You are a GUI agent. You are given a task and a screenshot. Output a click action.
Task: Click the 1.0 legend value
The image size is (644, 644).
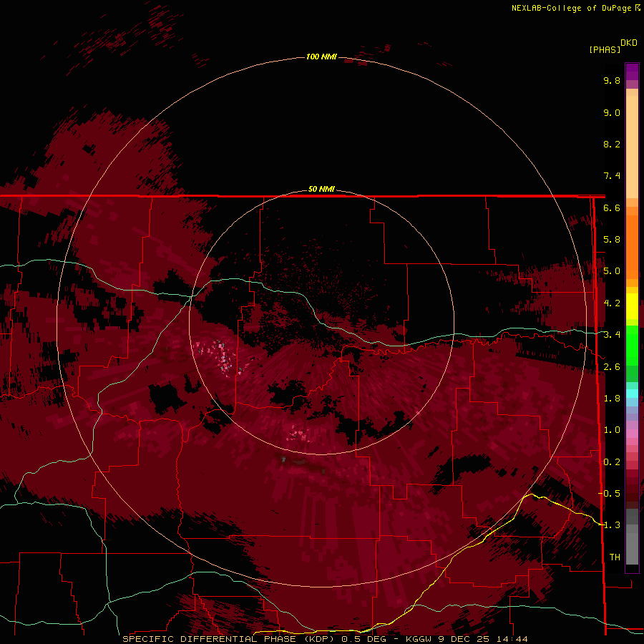[x=612, y=430]
